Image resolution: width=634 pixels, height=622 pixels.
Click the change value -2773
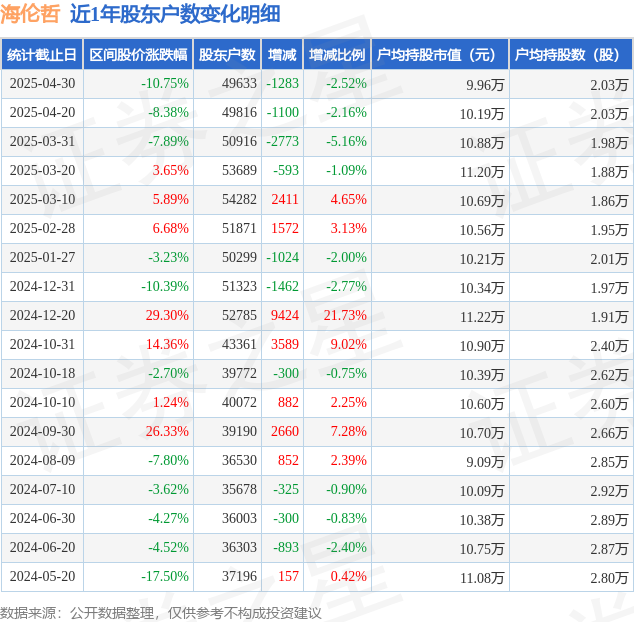click(x=283, y=142)
